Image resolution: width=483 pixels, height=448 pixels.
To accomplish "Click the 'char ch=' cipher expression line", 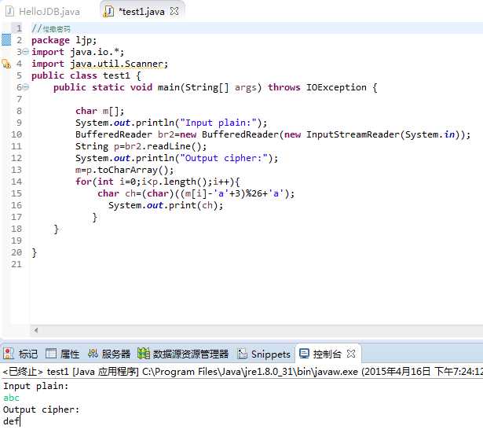I will click(x=196, y=193).
